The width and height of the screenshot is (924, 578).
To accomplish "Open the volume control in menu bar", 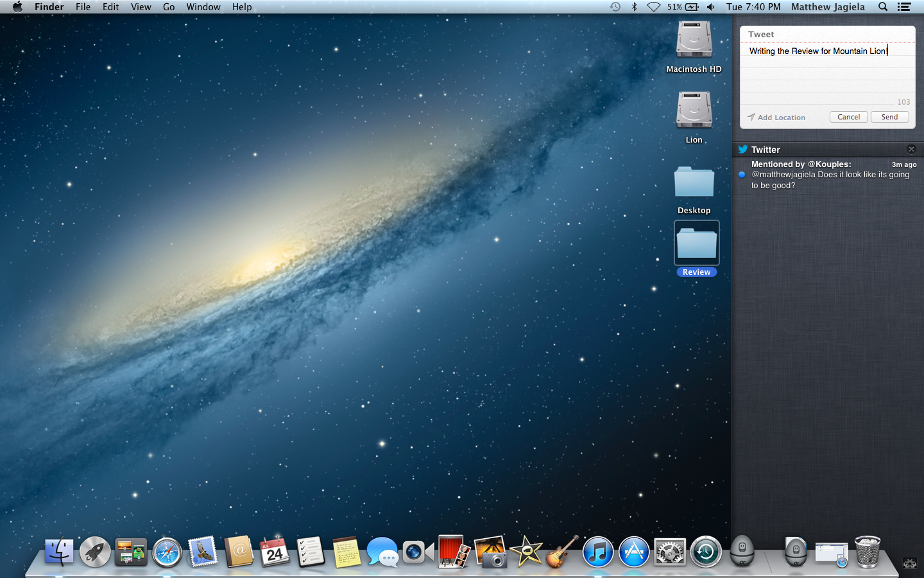I will click(x=711, y=7).
